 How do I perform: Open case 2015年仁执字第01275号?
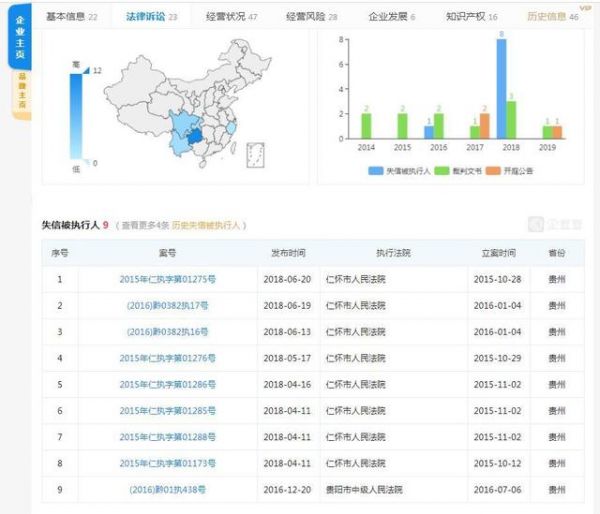click(168, 280)
